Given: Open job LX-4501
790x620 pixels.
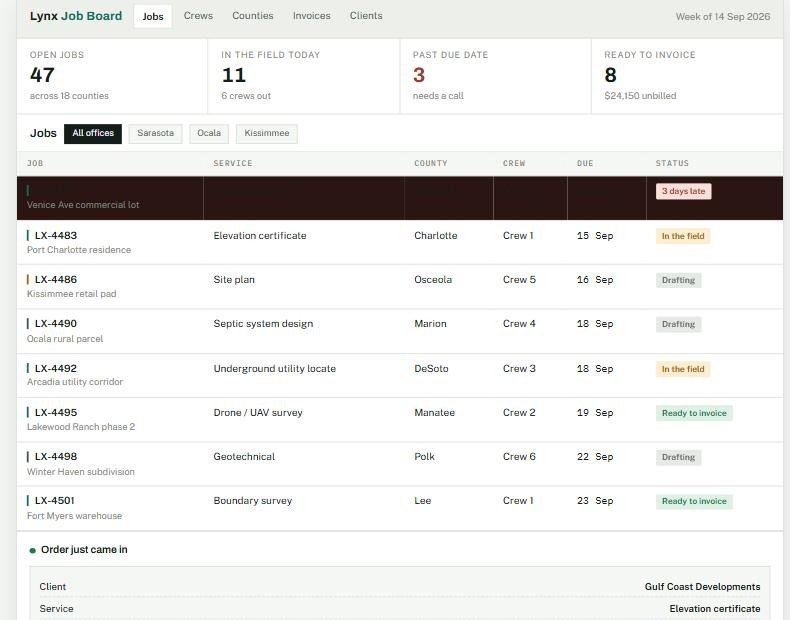Looking at the screenshot, I should (x=54, y=501).
